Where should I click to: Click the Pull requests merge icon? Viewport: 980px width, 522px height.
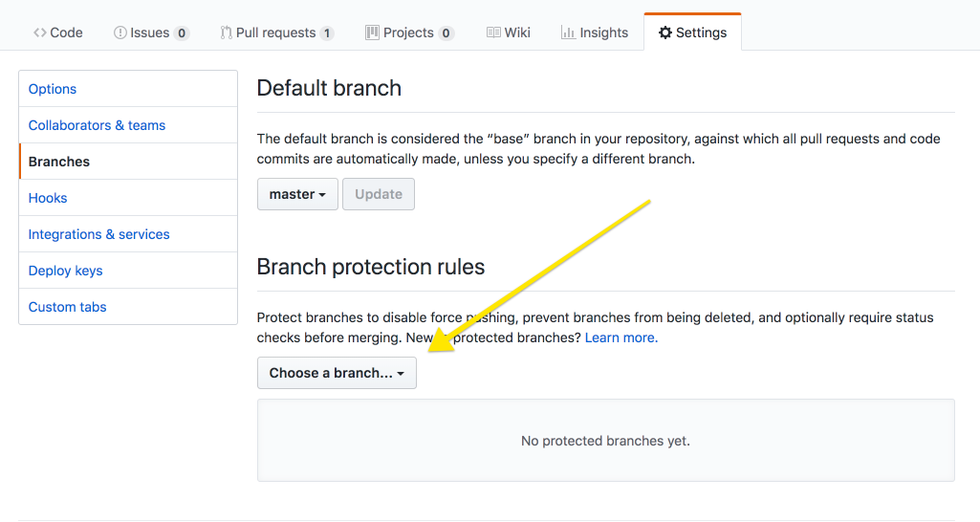pos(227,33)
